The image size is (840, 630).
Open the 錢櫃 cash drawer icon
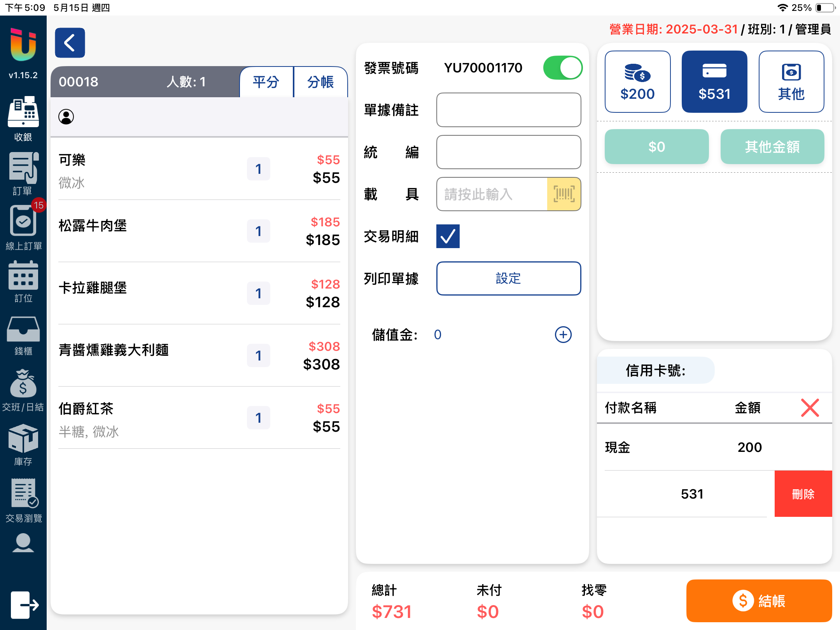23,330
